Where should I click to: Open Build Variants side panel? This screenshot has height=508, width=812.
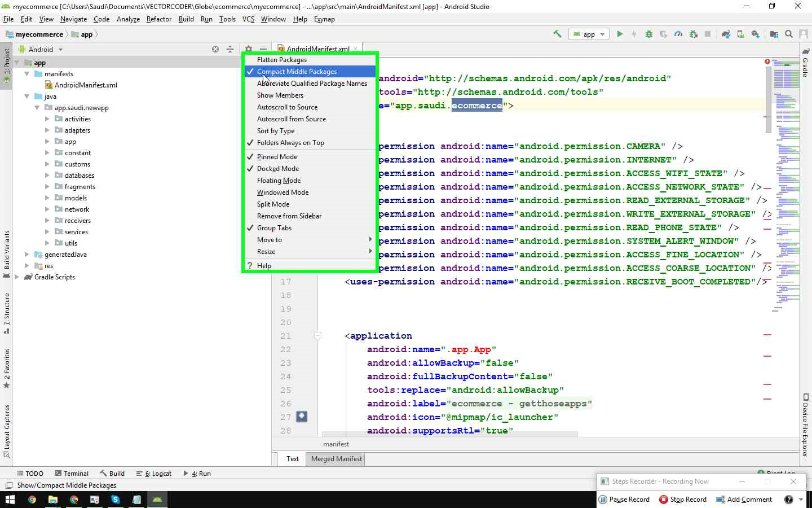coord(7,254)
